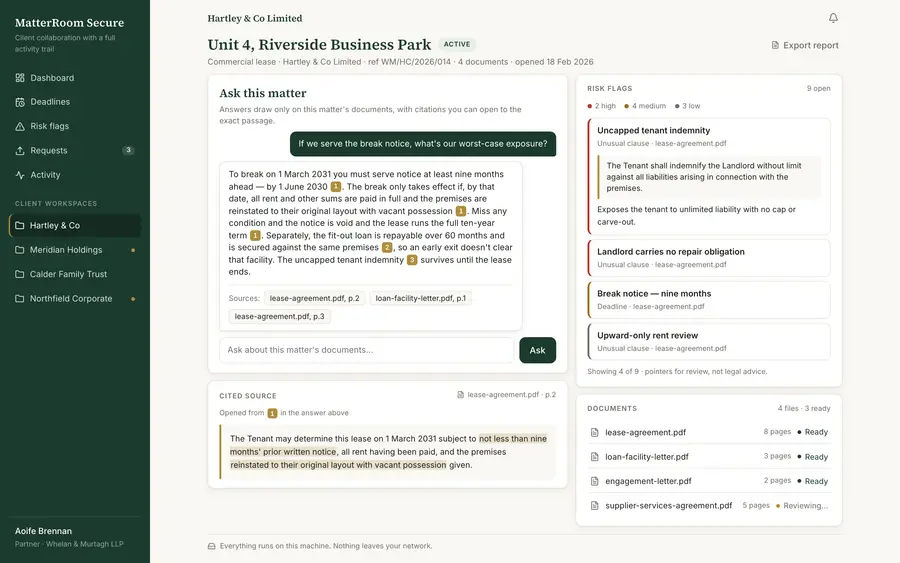
Task: Click the Meridian Holdings folder icon
Action: 20,250
